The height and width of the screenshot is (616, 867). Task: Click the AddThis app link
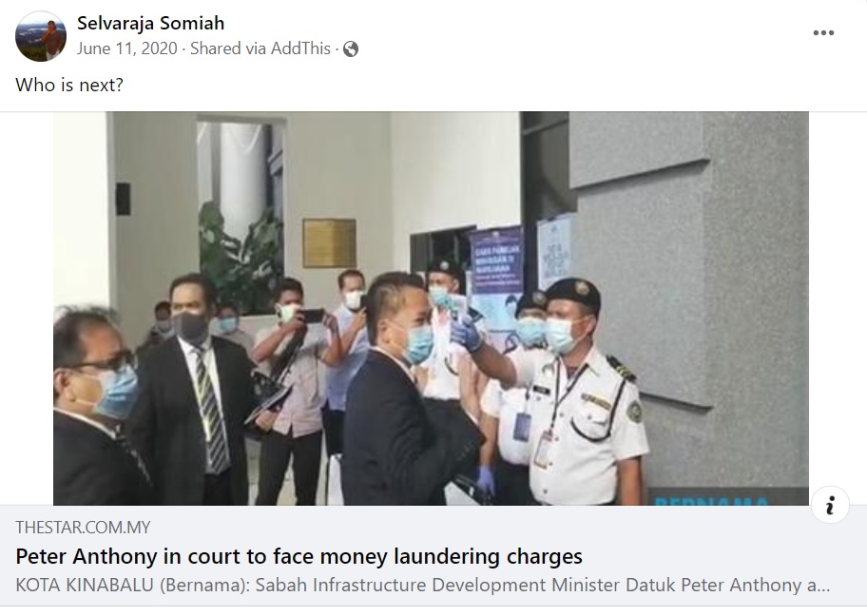[300, 48]
